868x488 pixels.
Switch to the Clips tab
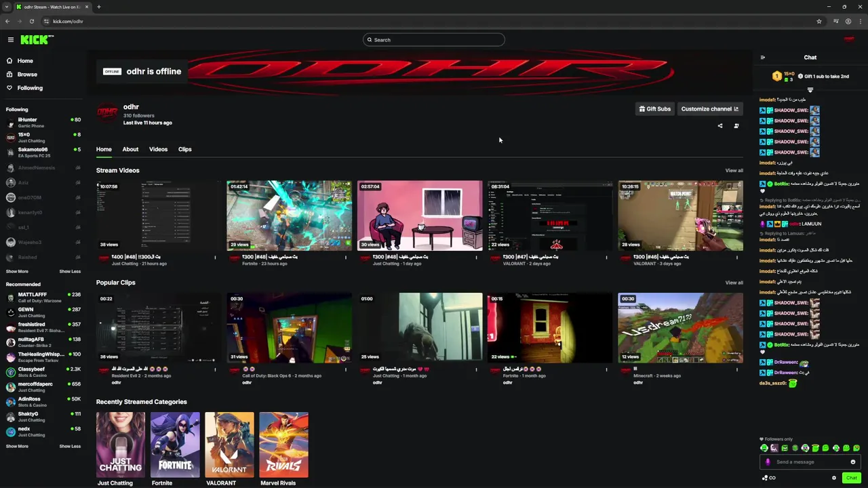pyautogui.click(x=184, y=149)
